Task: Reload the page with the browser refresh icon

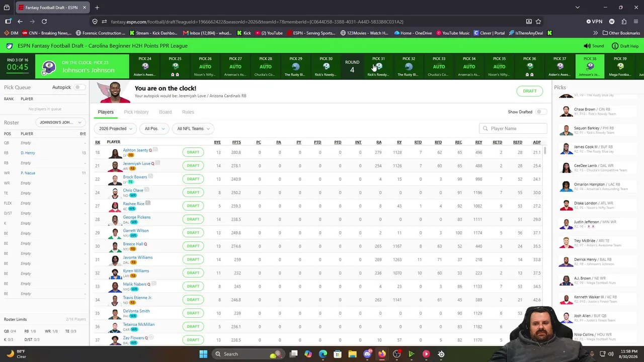Action: (x=44, y=22)
